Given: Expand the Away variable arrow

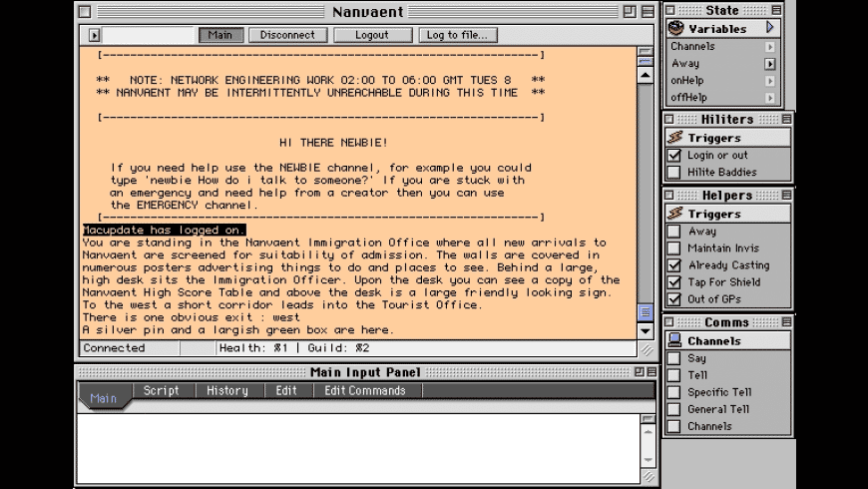Looking at the screenshot, I should click(770, 64).
